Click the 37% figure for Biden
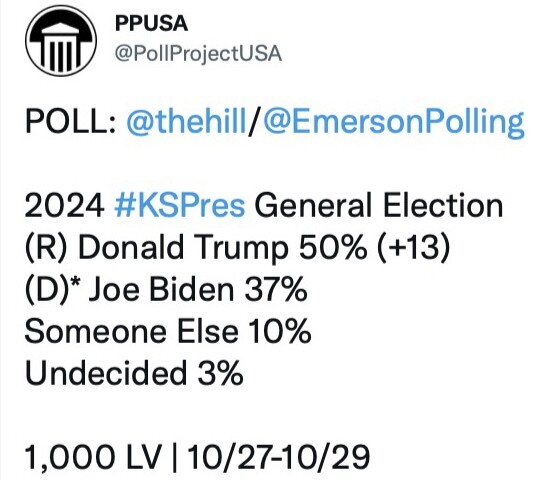 click(275, 290)
